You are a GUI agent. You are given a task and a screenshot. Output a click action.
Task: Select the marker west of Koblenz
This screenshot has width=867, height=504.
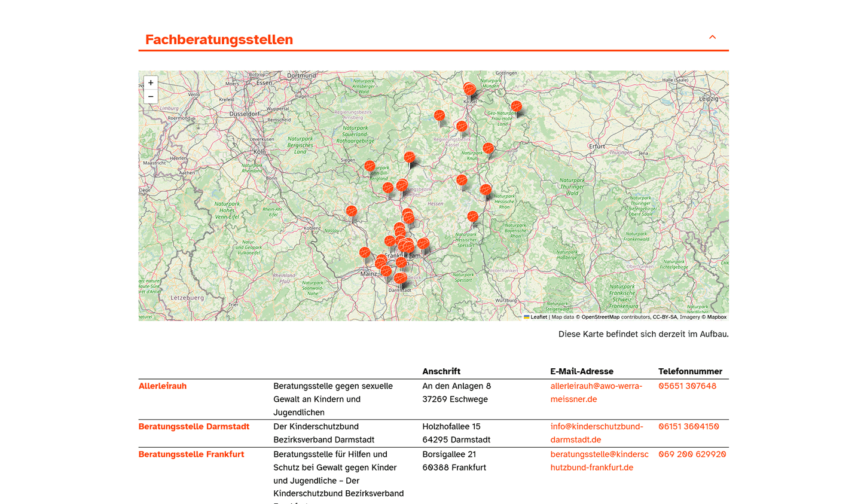(352, 211)
